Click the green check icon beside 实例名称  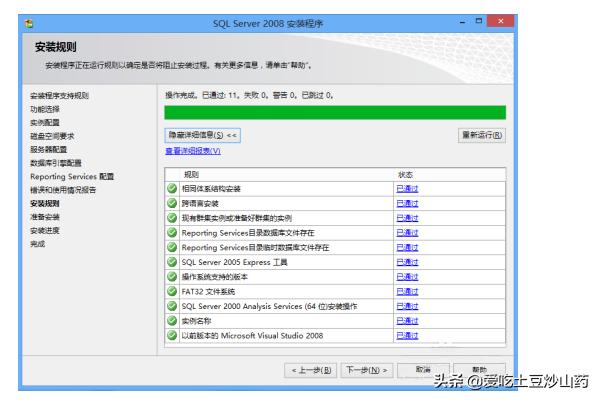tap(172, 320)
